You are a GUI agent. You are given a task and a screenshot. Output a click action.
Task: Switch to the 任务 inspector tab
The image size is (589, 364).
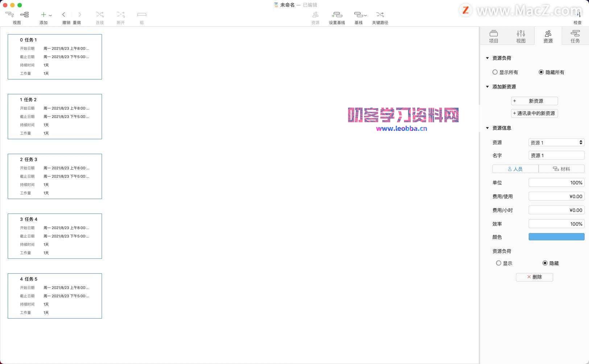tap(575, 36)
